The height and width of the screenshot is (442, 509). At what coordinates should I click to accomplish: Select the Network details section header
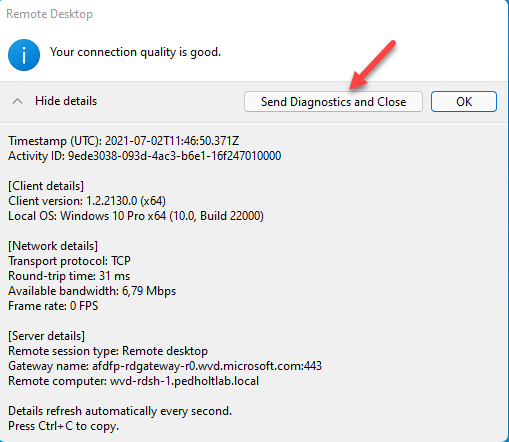[53, 246]
